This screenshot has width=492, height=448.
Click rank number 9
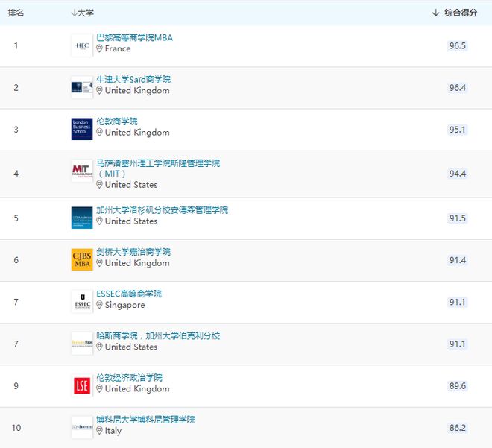[x=16, y=385]
